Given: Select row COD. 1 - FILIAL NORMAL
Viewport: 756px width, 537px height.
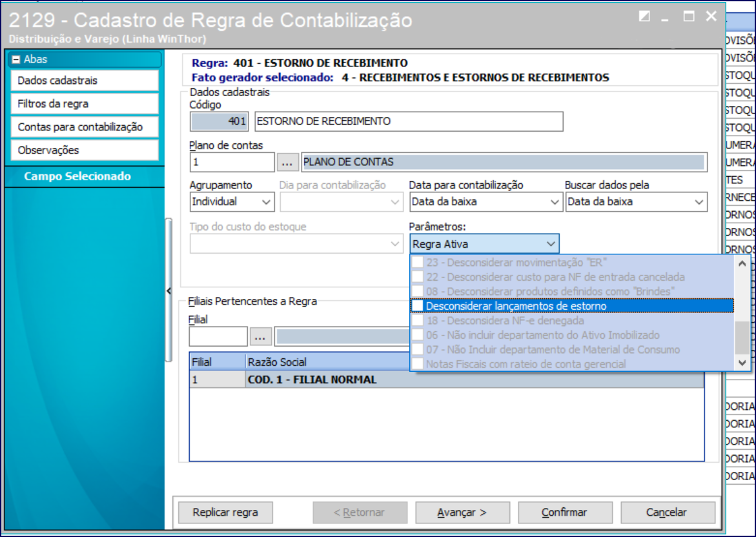Looking at the screenshot, I should coord(447,380).
